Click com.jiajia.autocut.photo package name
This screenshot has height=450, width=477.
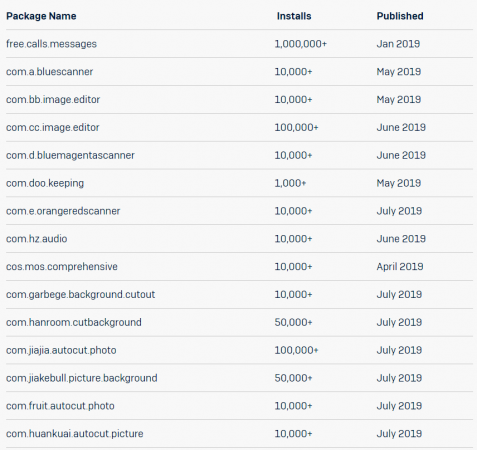point(61,351)
